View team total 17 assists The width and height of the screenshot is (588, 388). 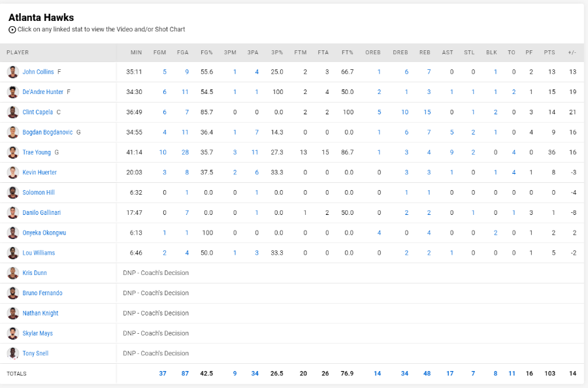(x=450, y=374)
